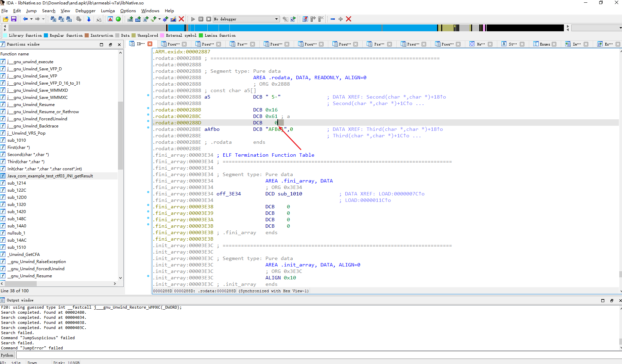The image size is (622, 364).
Task: Click the off_3E34 label in disassembly
Action: click(228, 194)
